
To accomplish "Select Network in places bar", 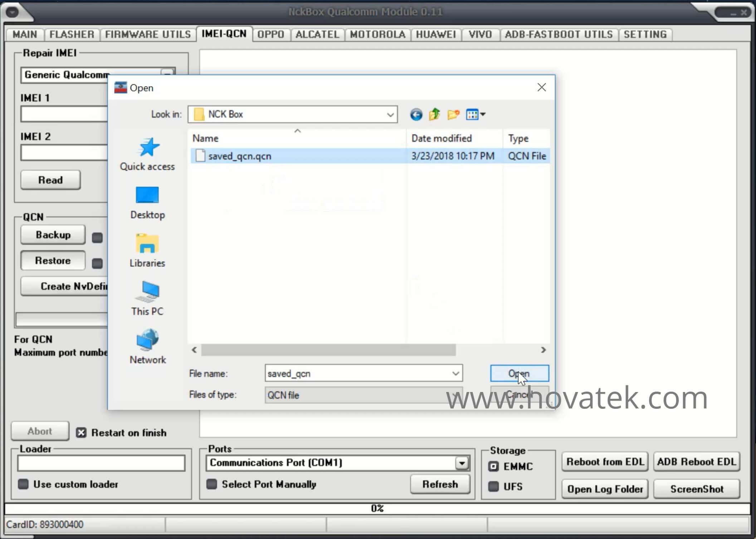I will (x=147, y=347).
